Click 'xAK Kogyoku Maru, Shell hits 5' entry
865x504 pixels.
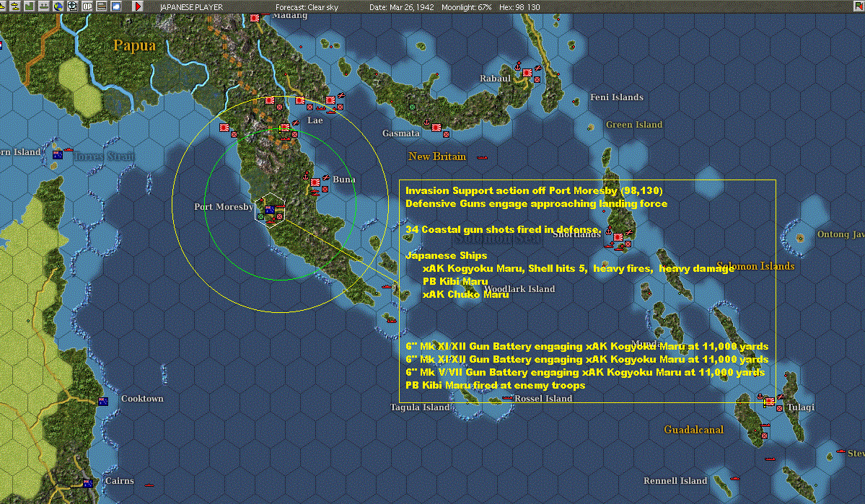click(x=579, y=268)
